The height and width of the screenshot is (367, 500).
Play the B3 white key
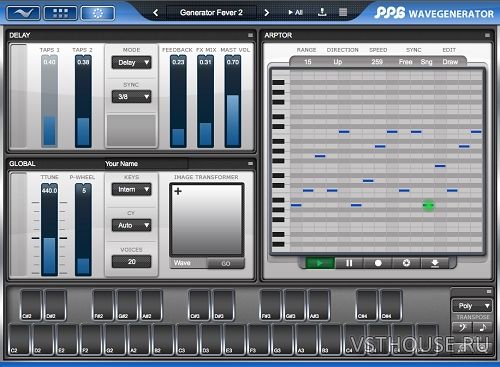pos(331,339)
